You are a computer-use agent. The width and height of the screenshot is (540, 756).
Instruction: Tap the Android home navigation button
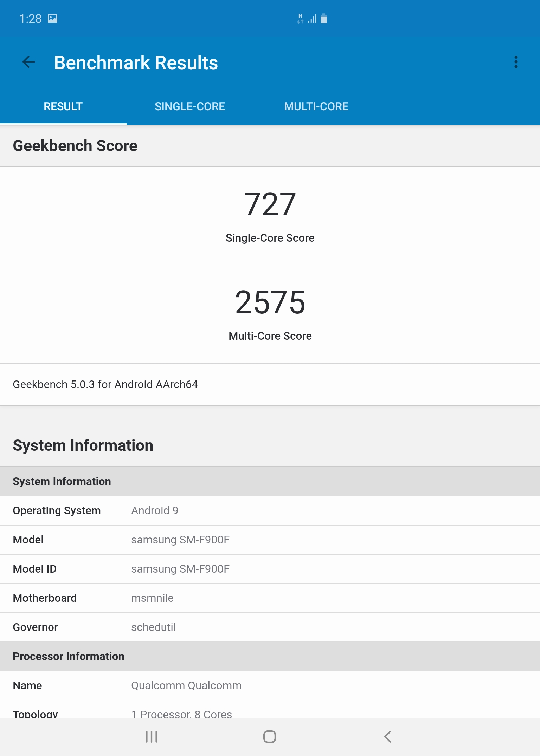[270, 737]
